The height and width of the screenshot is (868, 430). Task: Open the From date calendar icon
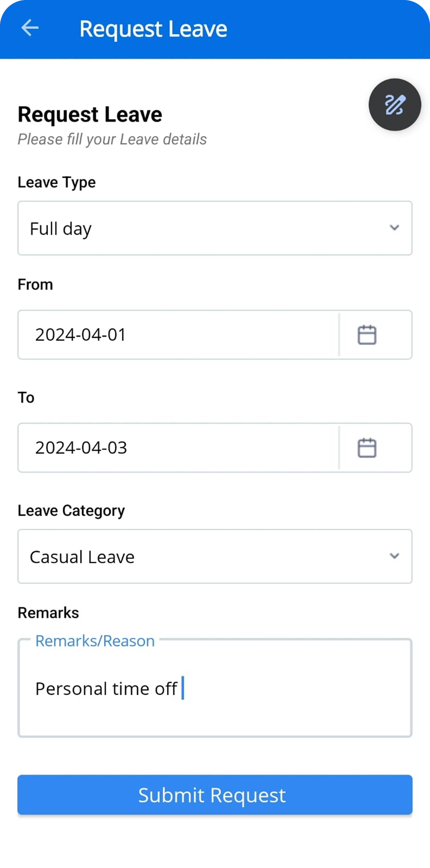pyautogui.click(x=367, y=335)
